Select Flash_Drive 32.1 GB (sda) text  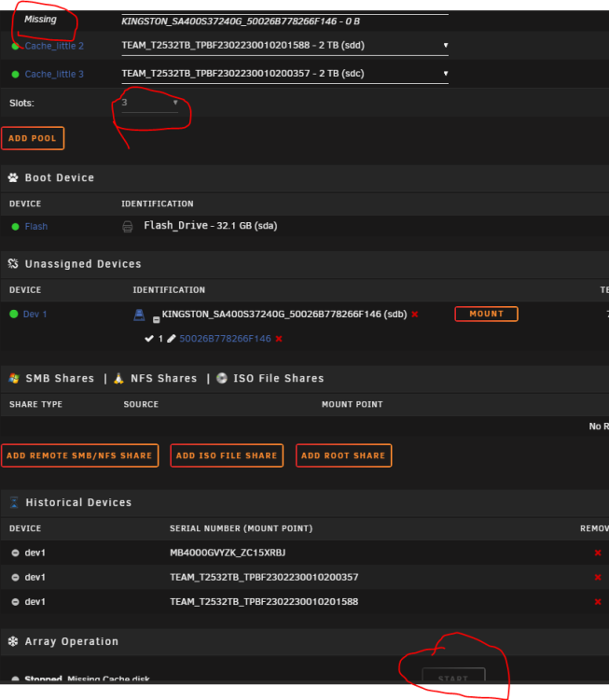pyautogui.click(x=211, y=226)
